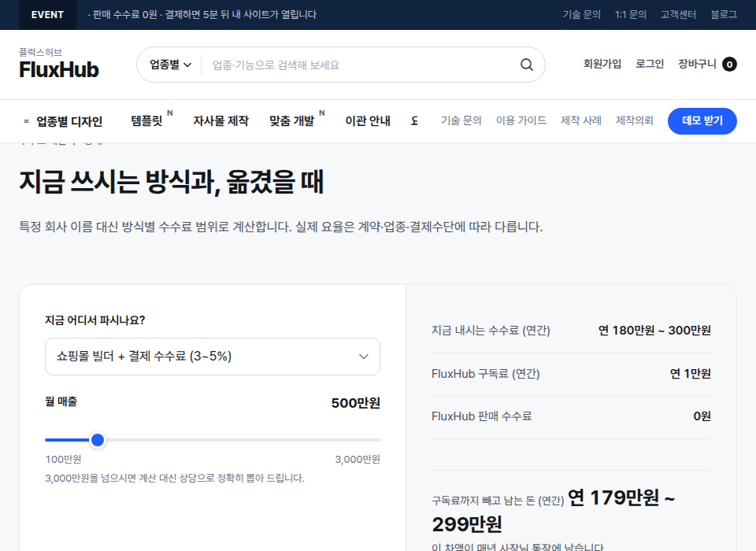Screen dimensions: 756x551
Task: Click the search field placeholder text
Action: coord(276,65)
